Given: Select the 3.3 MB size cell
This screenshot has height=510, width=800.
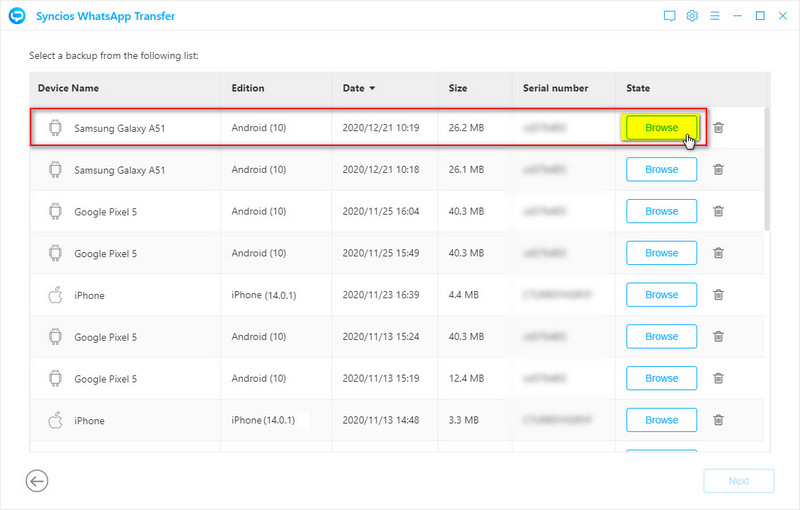Looking at the screenshot, I should point(463,420).
